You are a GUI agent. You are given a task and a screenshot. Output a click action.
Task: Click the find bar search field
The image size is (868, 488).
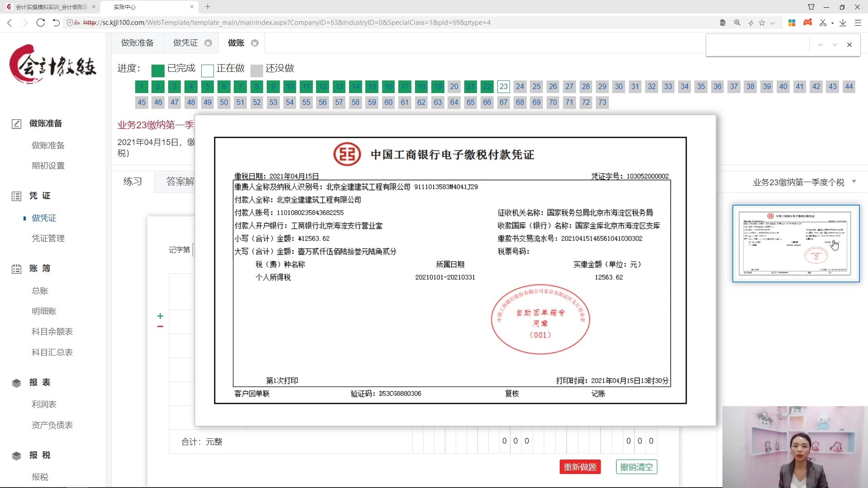(x=758, y=45)
